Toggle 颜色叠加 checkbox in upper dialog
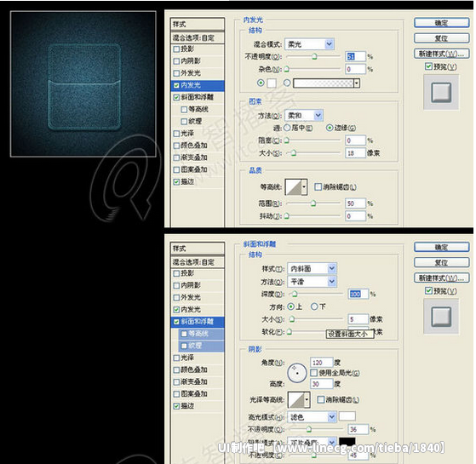Viewport: 476px width, 464px height. 176,146
